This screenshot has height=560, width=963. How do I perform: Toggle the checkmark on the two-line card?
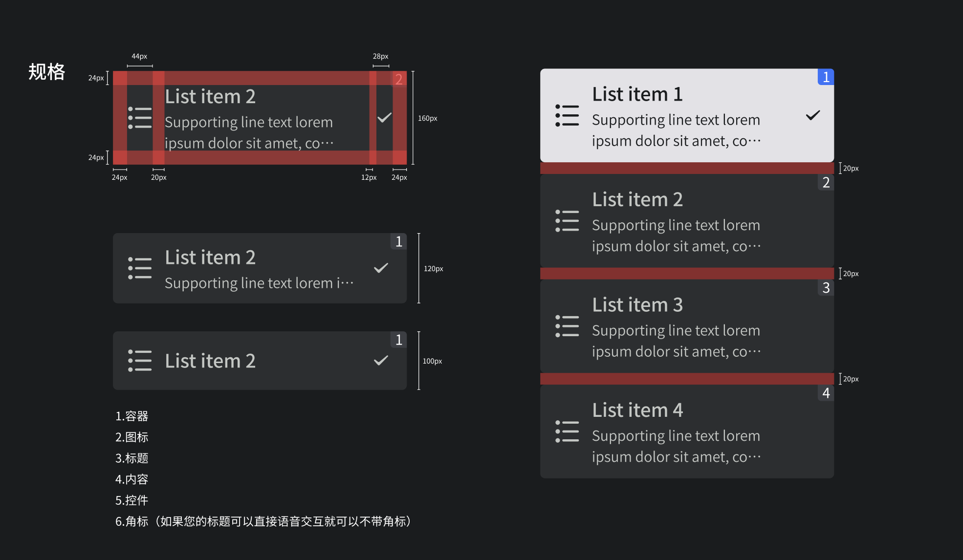coord(381,268)
